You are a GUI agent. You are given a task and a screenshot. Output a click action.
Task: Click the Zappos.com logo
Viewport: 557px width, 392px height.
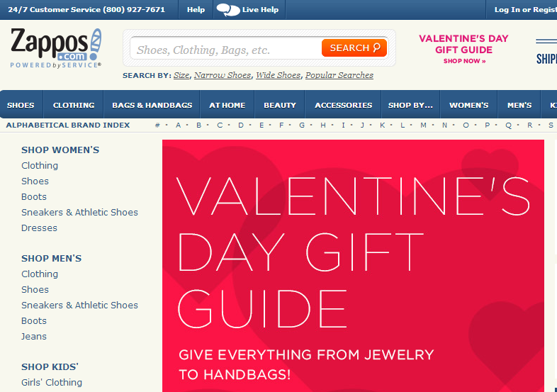click(56, 47)
